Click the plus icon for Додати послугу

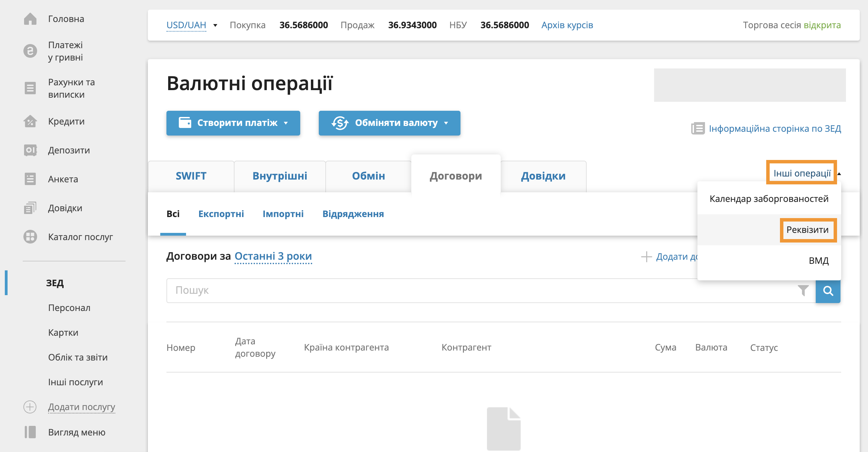30,407
